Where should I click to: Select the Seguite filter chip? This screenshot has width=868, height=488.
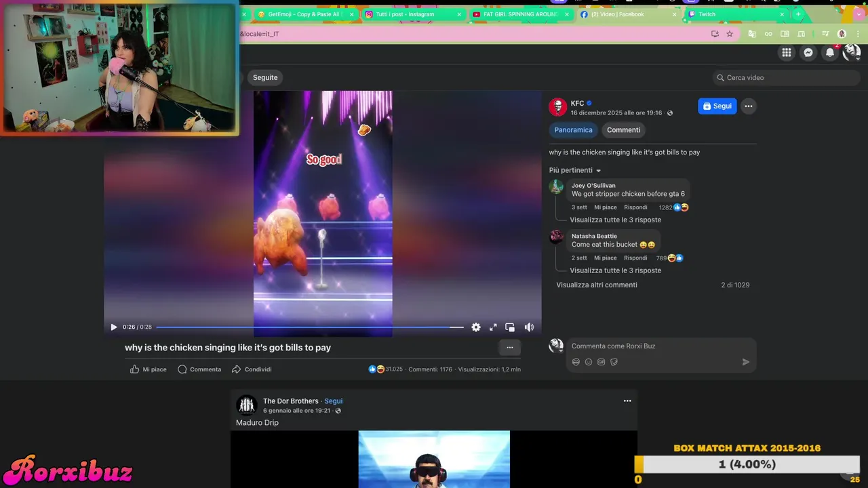tap(265, 77)
